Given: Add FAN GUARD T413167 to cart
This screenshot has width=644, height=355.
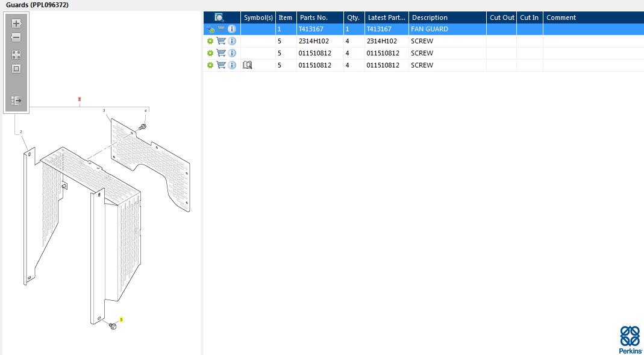Looking at the screenshot, I should 221,29.
